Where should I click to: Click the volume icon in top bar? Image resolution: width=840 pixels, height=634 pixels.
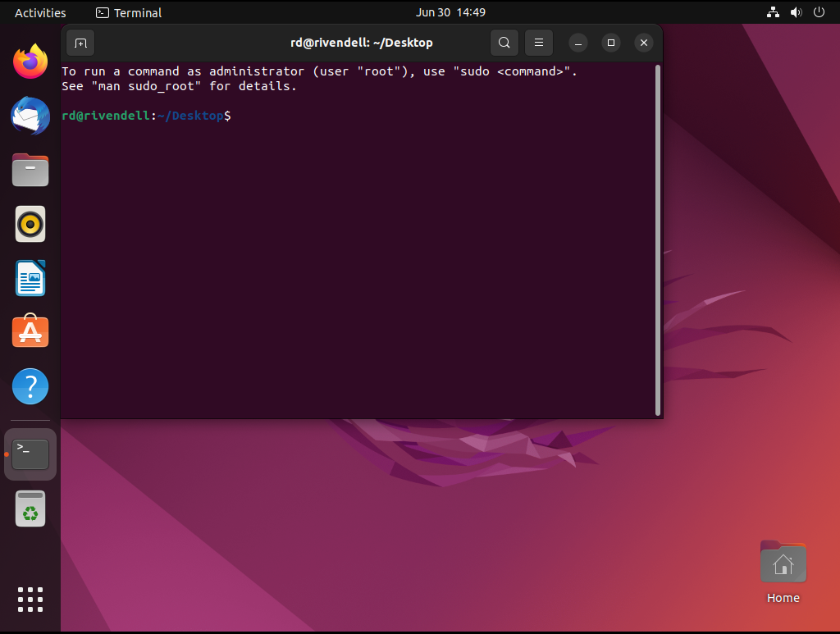point(796,12)
